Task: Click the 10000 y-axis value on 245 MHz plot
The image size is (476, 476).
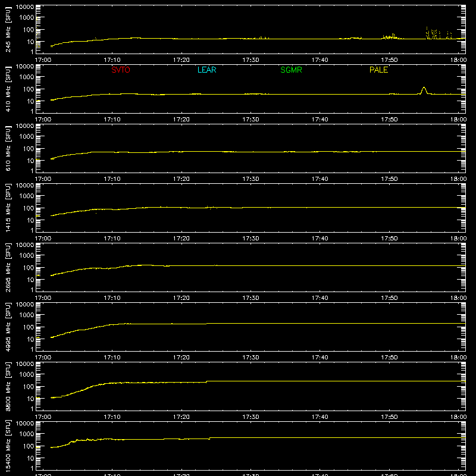Action: click(25, 7)
